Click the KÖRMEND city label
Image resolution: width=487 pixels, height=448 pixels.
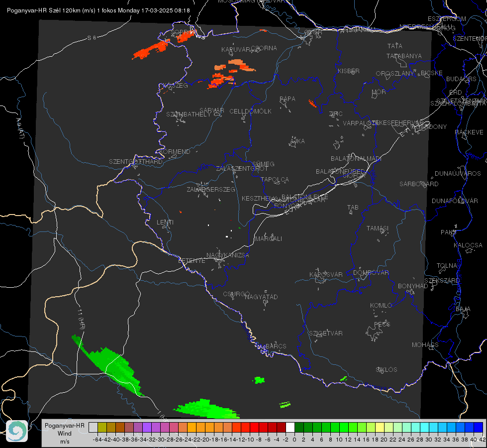tap(175, 152)
